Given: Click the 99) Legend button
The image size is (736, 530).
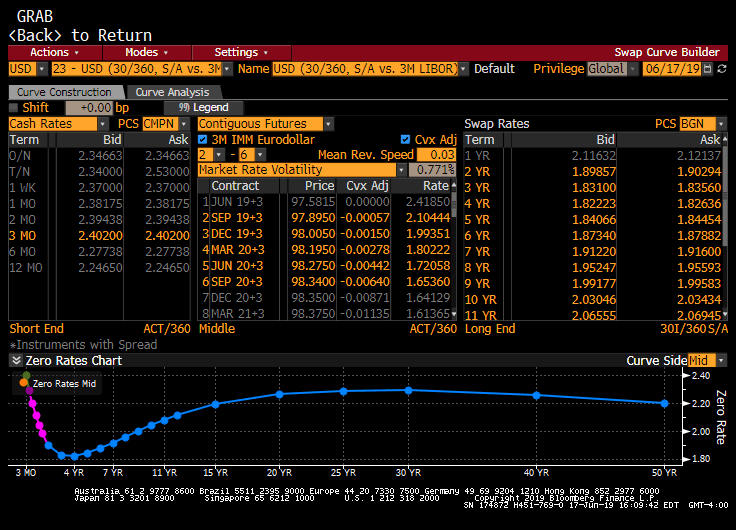Looking at the screenshot, I should (204, 108).
